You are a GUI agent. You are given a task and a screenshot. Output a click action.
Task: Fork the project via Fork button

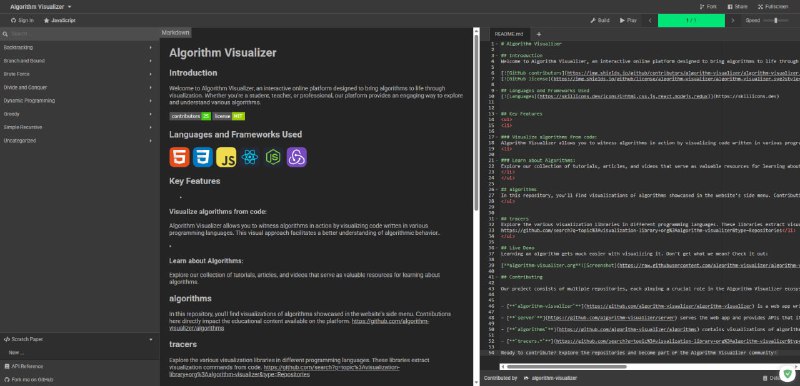[708, 7]
